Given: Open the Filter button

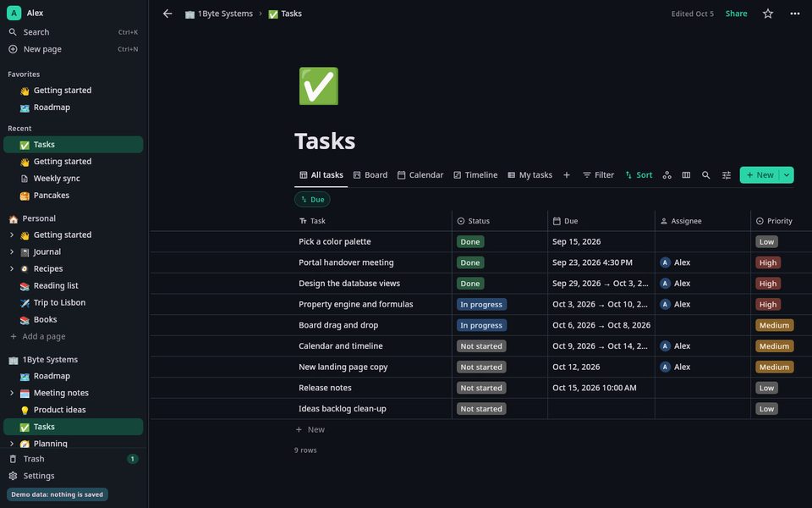Looking at the screenshot, I should (598, 175).
